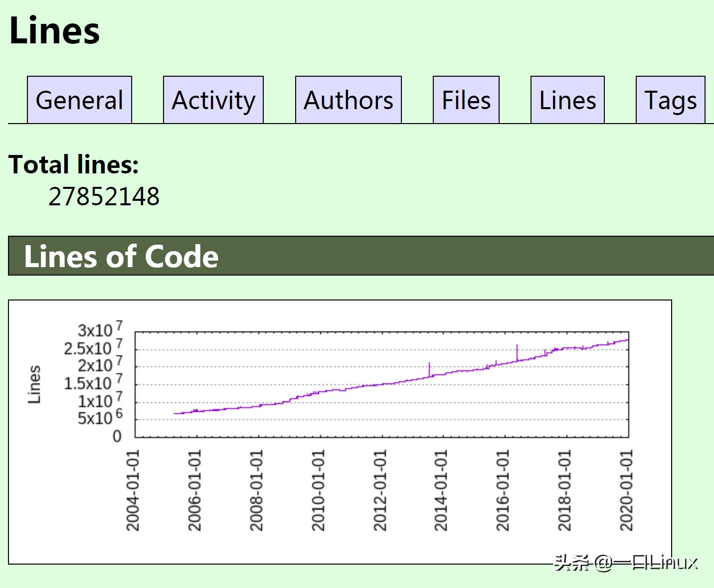Go to the Authors tab
714x588 pixels.
(349, 100)
